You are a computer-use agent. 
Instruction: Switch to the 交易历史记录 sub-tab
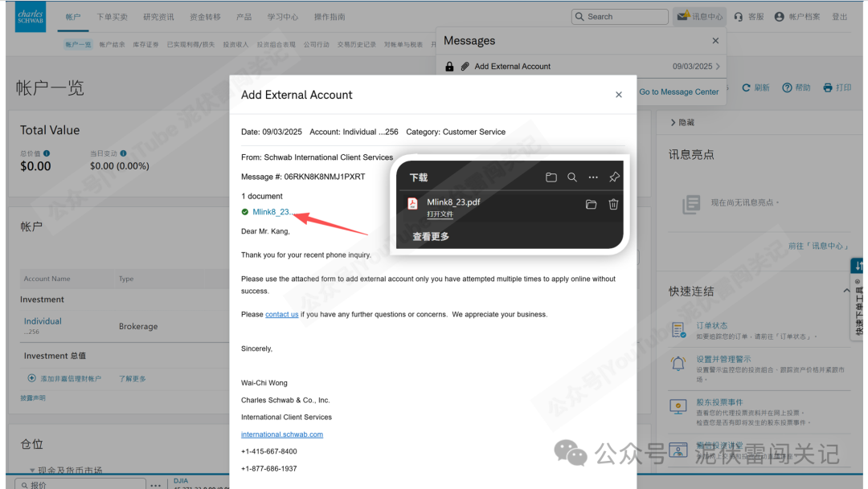357,44
